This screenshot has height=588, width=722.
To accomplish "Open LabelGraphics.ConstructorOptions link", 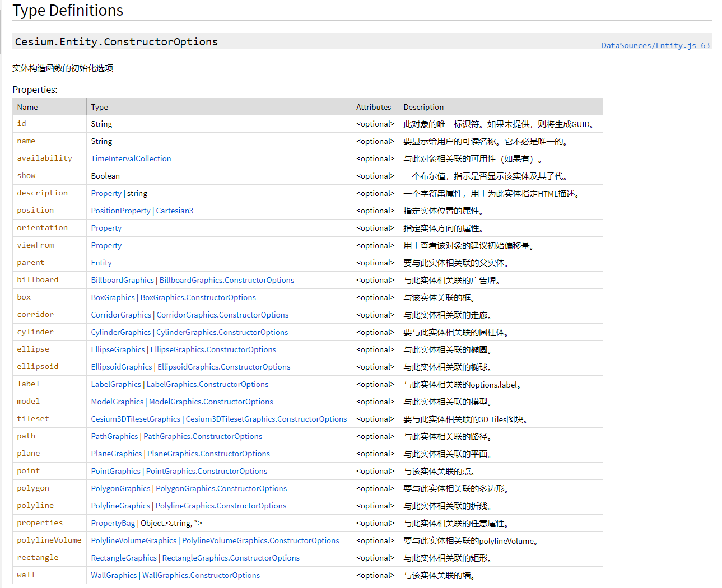I will [x=208, y=384].
